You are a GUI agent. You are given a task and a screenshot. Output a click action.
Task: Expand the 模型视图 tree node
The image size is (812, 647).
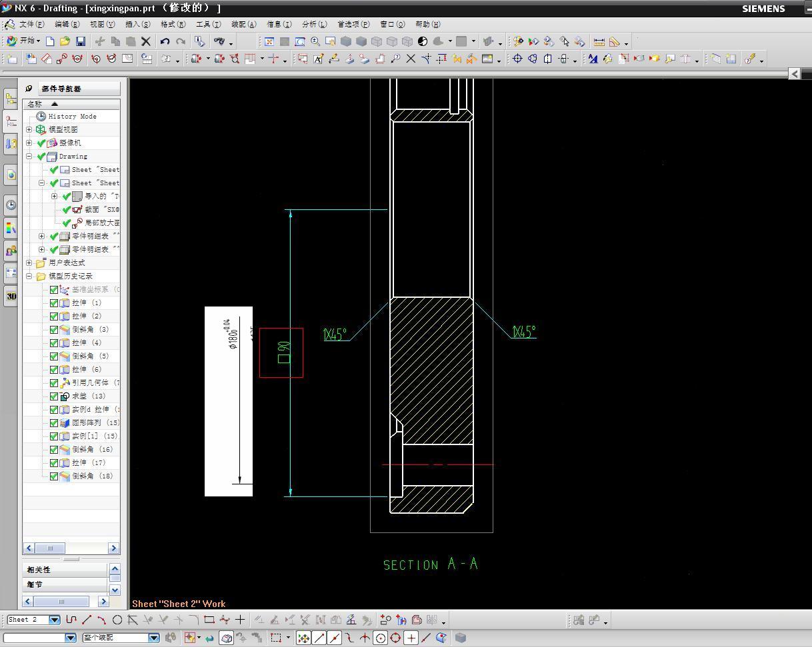29,129
